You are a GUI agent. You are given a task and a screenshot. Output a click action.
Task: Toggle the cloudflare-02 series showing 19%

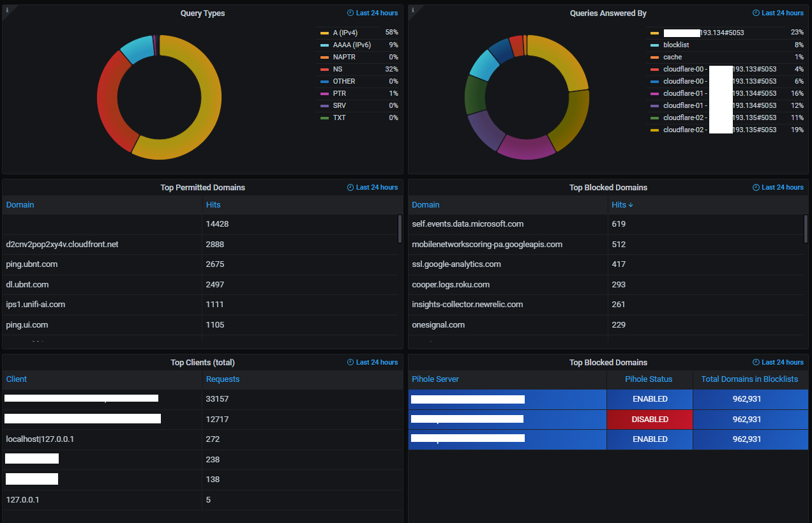tap(720, 130)
